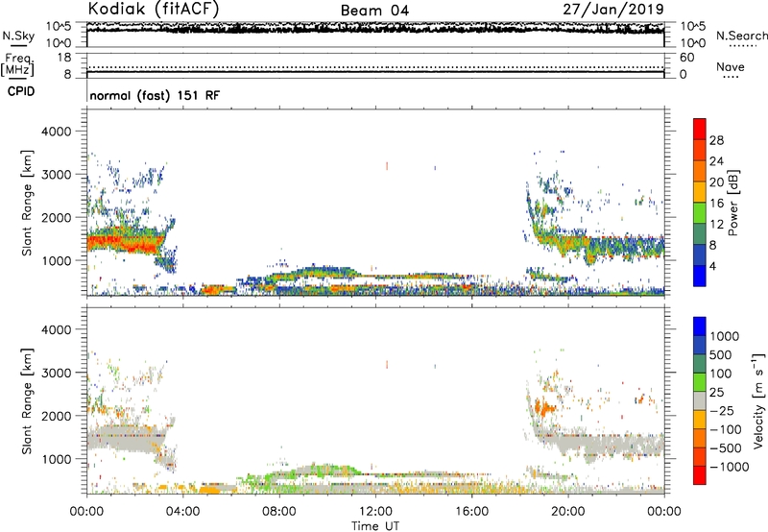This screenshot has height=532, width=768.
Task: Click the 'Nave' legend label
Action: coord(731,66)
